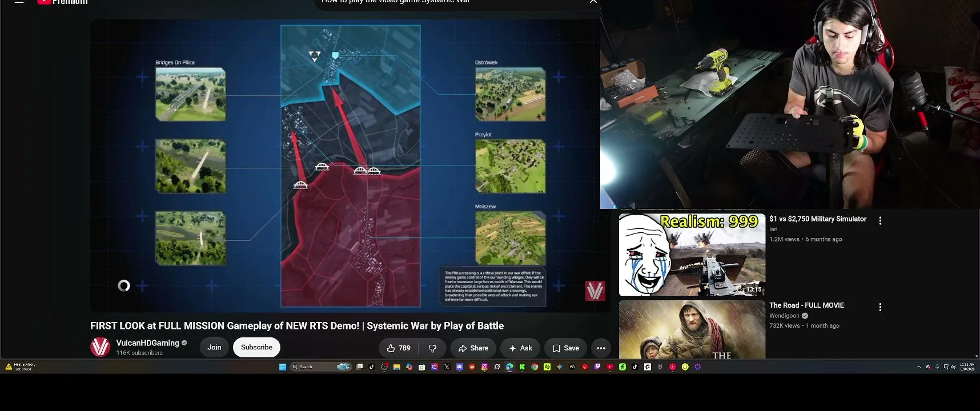Clear the YouTube search box text
The width and height of the screenshot is (980, 411).
[x=593, y=2]
